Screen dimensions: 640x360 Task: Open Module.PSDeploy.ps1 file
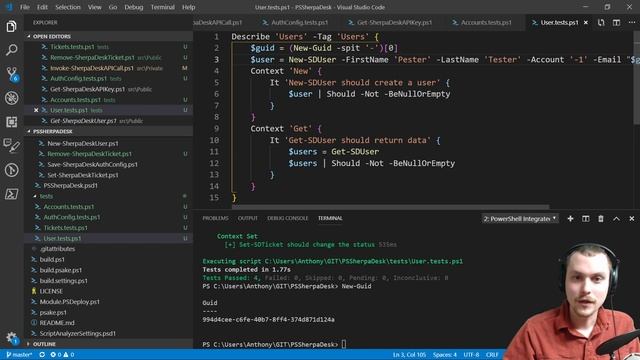click(109, 302)
